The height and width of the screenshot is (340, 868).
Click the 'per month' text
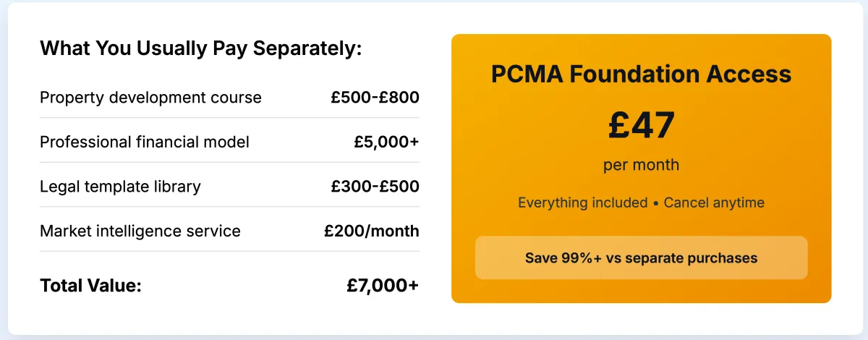click(641, 165)
